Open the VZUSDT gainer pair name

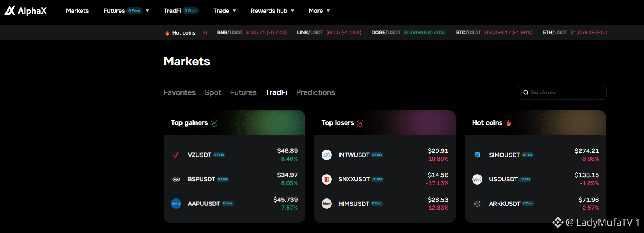(x=199, y=155)
